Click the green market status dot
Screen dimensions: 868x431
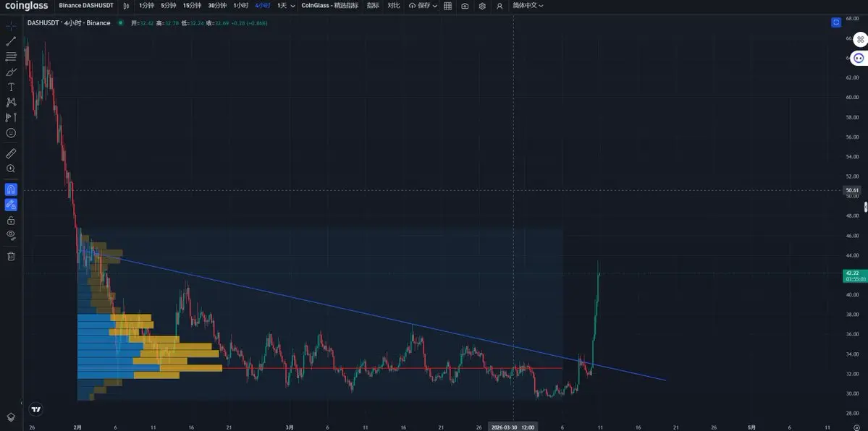pos(120,22)
